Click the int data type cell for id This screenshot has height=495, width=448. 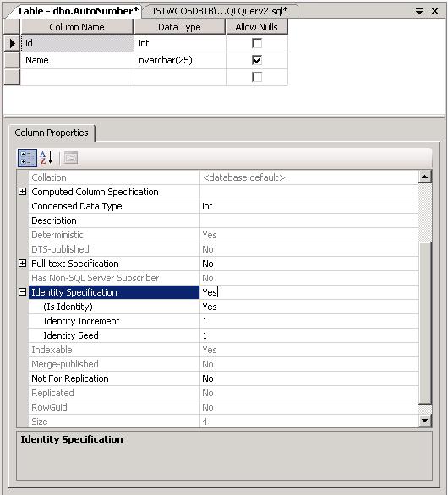point(180,43)
